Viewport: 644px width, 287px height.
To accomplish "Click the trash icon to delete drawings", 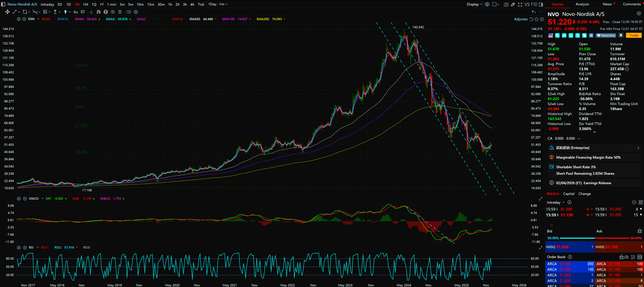I will coord(120,12).
